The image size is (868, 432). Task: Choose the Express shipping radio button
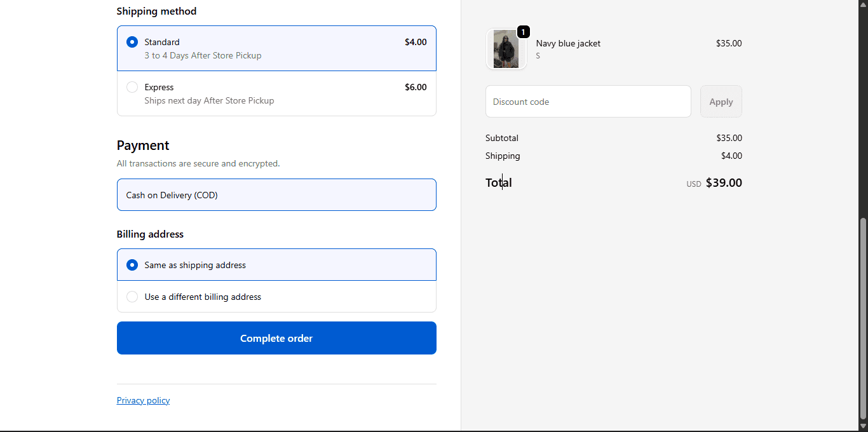132,87
